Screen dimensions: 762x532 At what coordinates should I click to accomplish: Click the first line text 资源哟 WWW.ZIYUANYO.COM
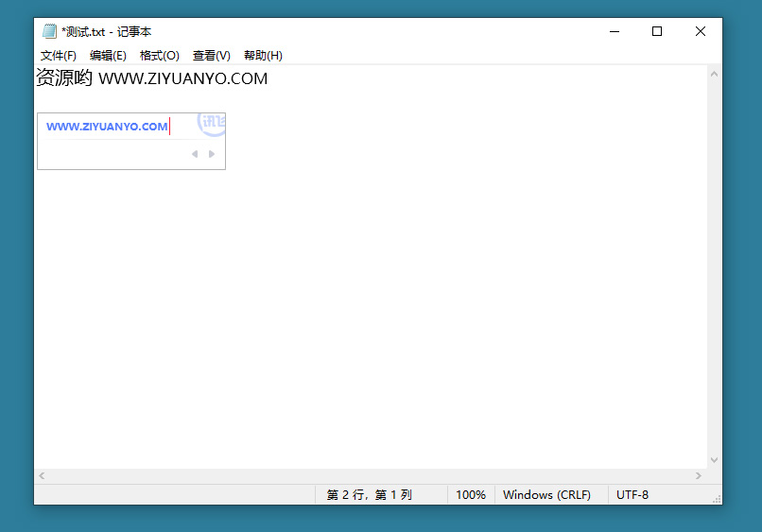coord(151,77)
